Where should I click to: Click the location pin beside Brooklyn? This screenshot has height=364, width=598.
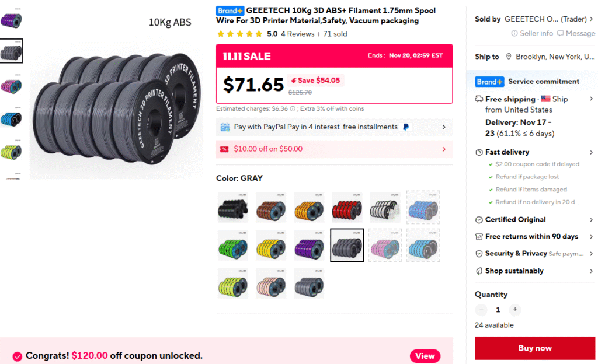click(509, 57)
